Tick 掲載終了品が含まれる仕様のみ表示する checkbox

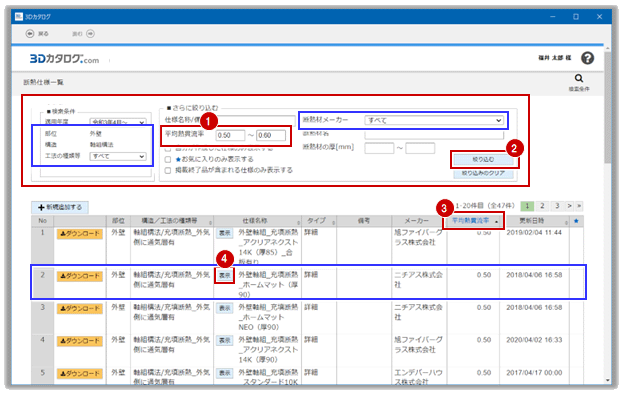[168, 170]
